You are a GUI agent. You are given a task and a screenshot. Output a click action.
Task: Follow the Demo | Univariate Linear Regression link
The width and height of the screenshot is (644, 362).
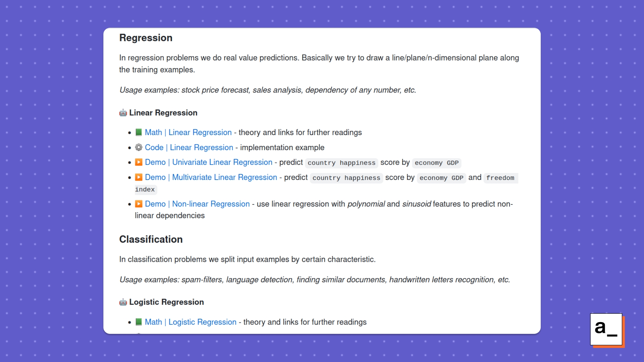209,162
